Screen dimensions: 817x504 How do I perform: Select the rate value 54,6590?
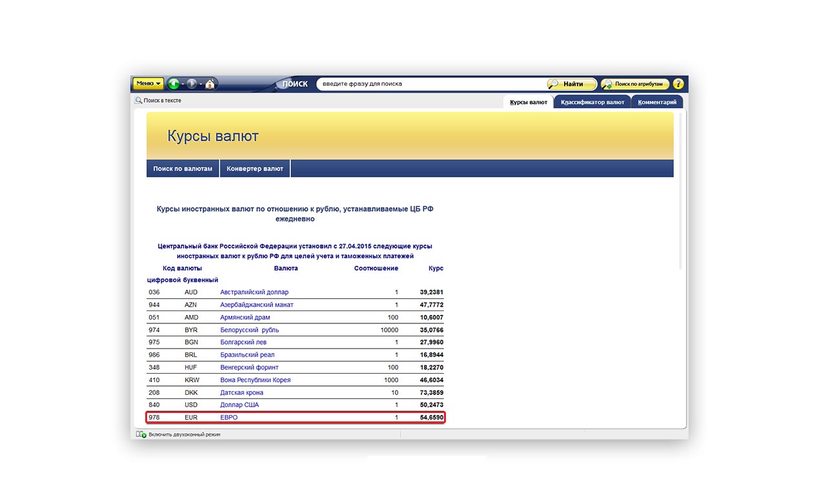[x=431, y=418]
